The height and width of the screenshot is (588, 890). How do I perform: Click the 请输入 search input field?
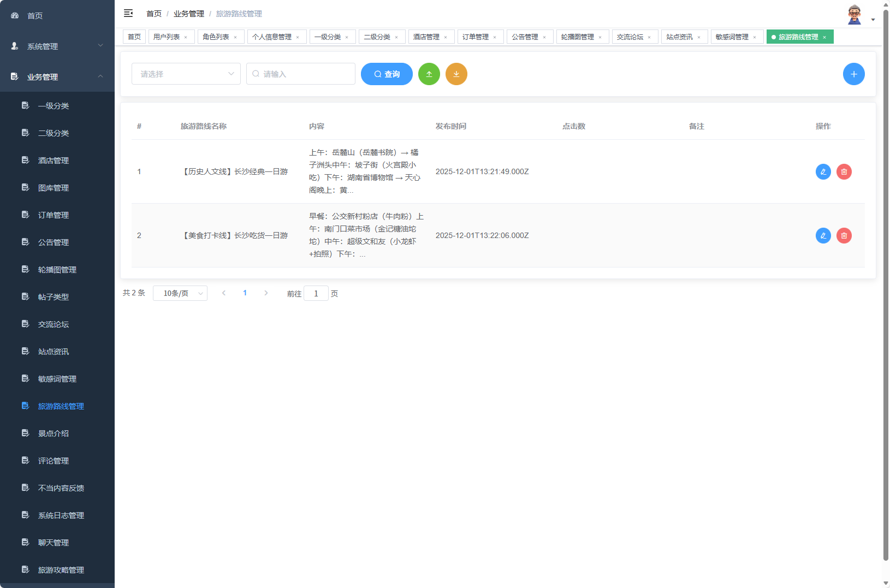301,74
